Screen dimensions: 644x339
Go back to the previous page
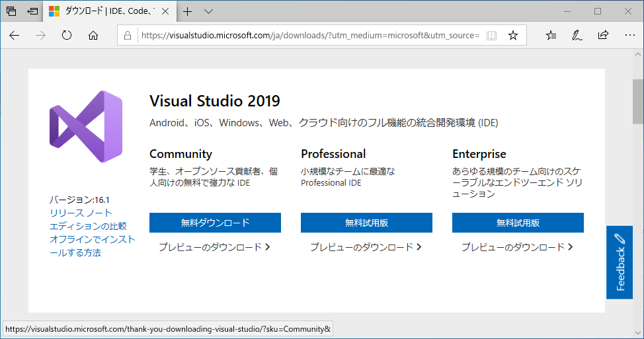coord(15,35)
